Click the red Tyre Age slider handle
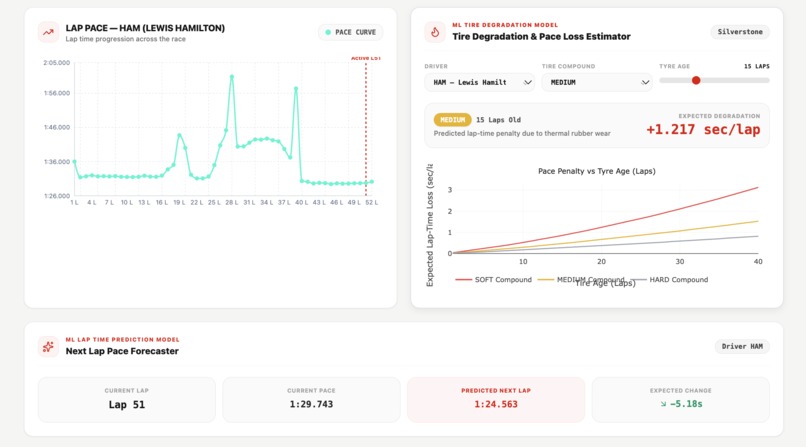The height and width of the screenshot is (447, 806). pyautogui.click(x=696, y=80)
